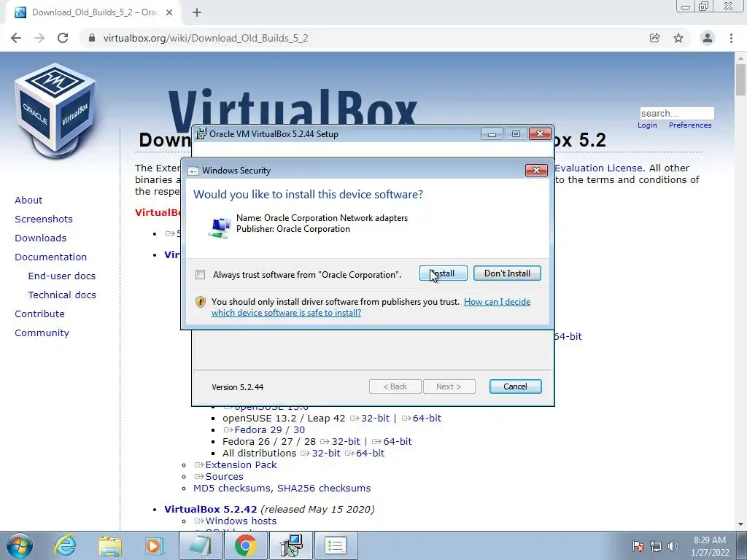This screenshot has width=747, height=560.
Task: Open Chrome from taskbar
Action: pyautogui.click(x=245, y=545)
